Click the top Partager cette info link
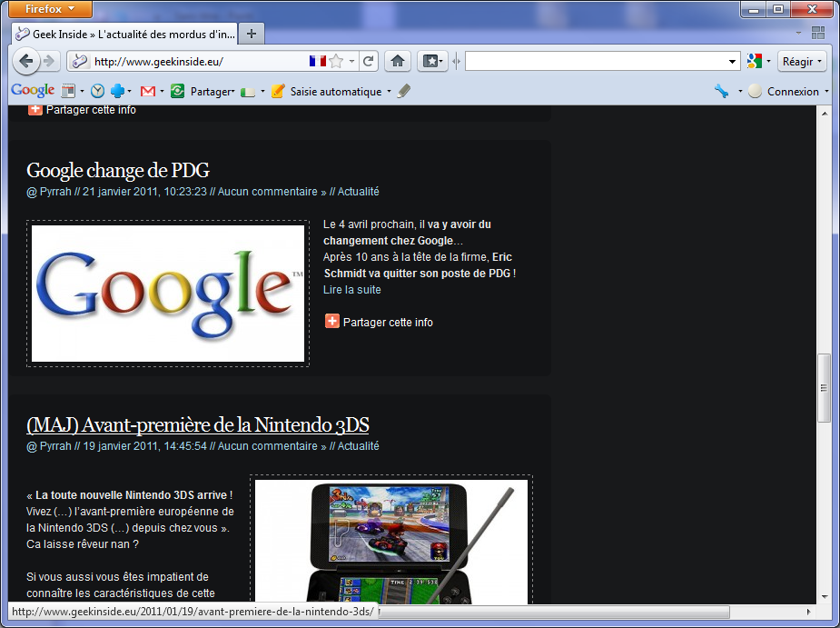Image resolution: width=840 pixels, height=628 pixels. (x=91, y=109)
